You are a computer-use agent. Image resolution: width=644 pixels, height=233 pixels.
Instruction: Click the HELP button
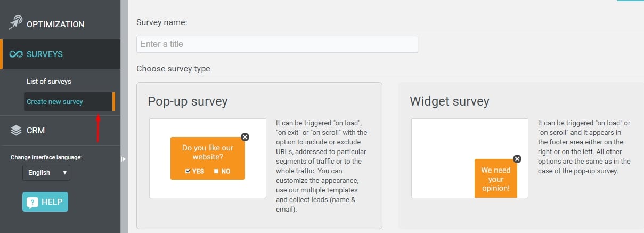pyautogui.click(x=45, y=202)
